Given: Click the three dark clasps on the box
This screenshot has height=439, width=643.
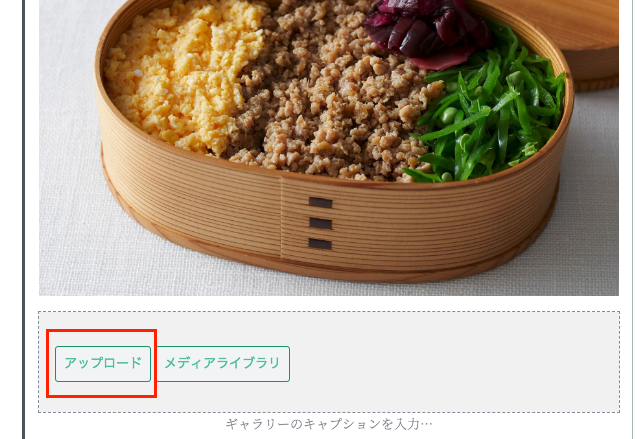Looking at the screenshot, I should pos(320,223).
